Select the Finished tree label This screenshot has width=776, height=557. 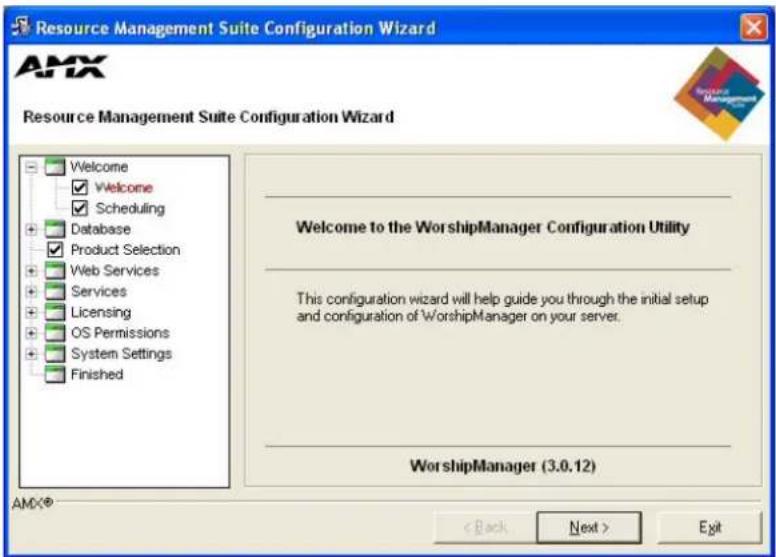97,374
